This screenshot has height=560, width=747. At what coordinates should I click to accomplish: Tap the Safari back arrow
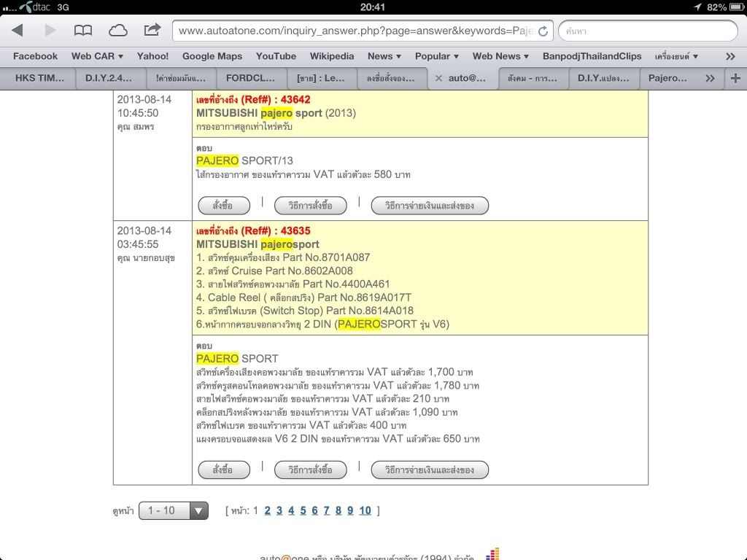(18, 31)
